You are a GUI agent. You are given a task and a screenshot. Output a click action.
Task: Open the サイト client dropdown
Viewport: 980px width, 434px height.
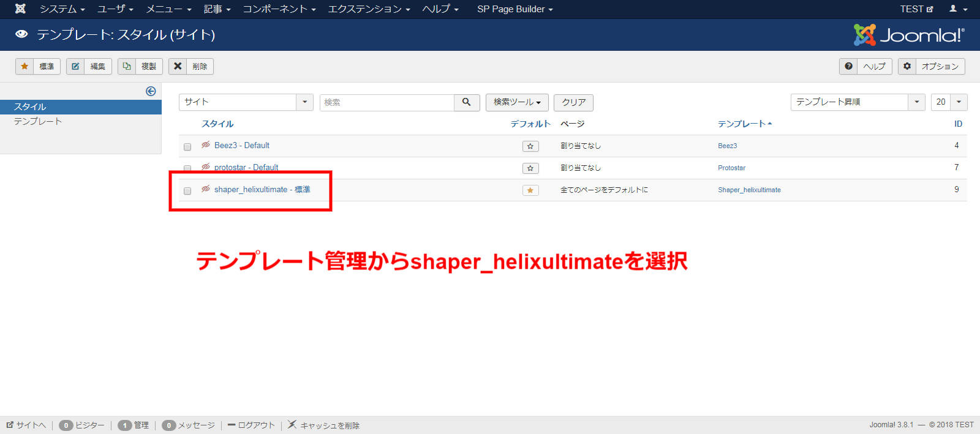pyautogui.click(x=246, y=102)
